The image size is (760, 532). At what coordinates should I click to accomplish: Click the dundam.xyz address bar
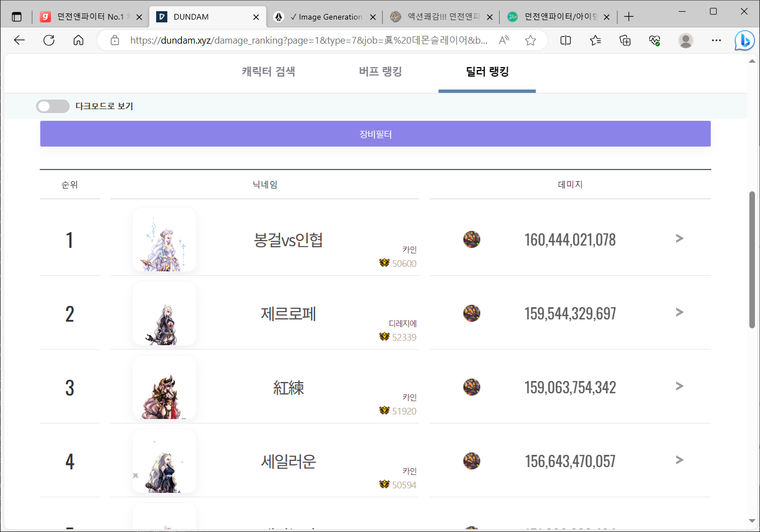(308, 40)
